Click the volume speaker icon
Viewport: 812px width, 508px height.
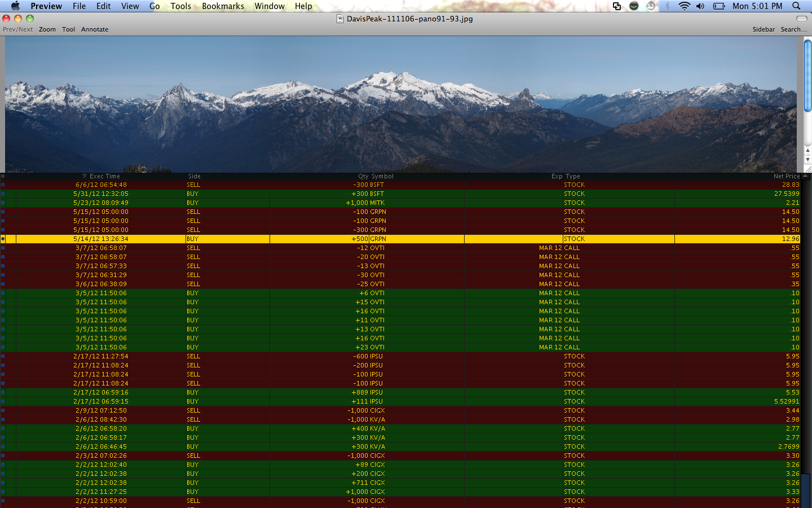pos(700,6)
